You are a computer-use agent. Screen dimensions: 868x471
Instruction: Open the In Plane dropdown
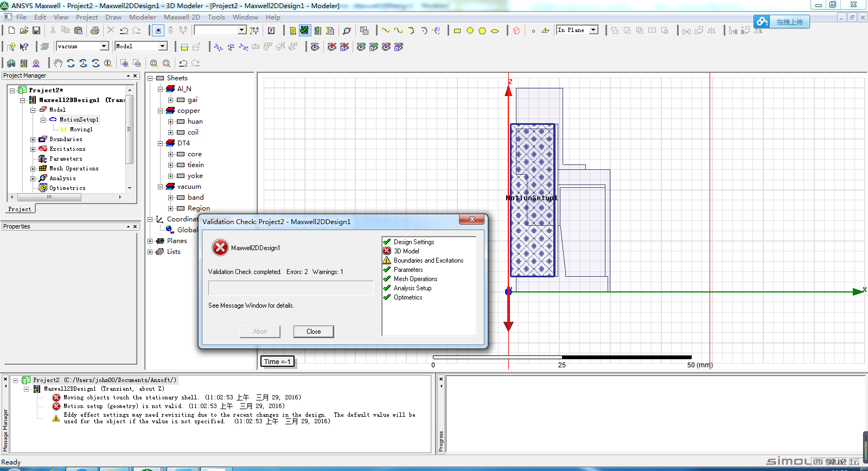[593, 30]
